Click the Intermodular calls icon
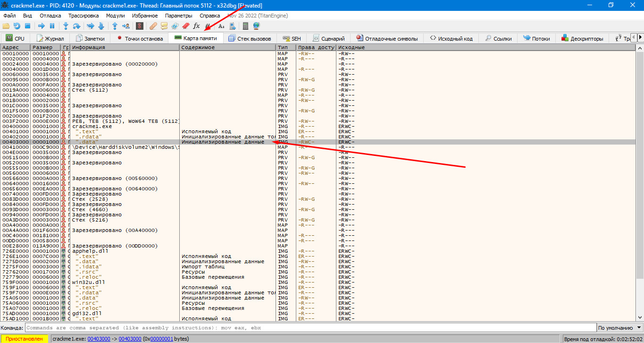The width and height of the screenshot is (644, 343). pyautogui.click(x=232, y=26)
